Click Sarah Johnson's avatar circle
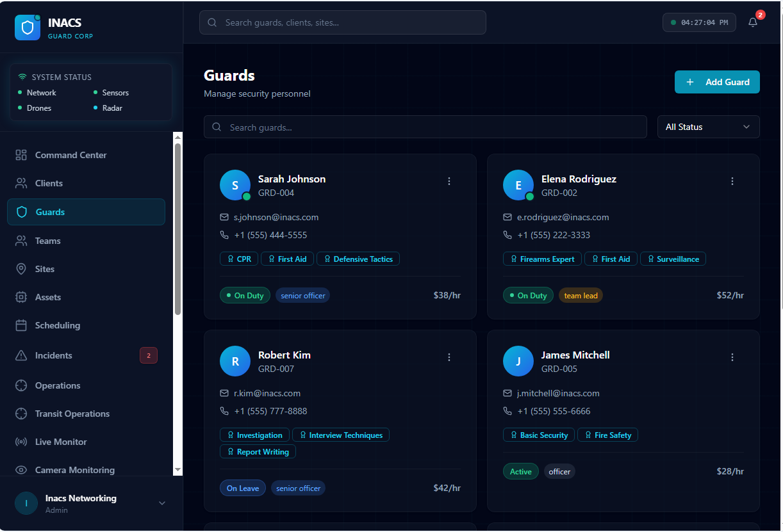Image resolution: width=783 pixels, height=532 pixels. 235,185
